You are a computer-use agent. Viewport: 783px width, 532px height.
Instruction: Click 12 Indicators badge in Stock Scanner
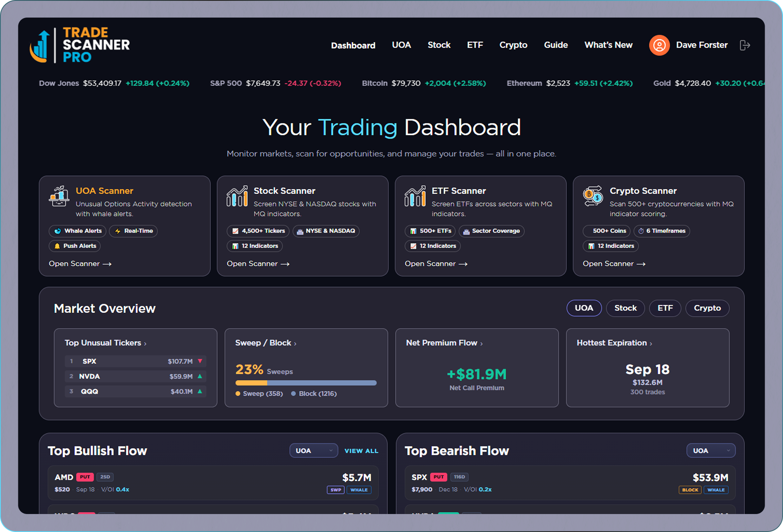click(255, 246)
